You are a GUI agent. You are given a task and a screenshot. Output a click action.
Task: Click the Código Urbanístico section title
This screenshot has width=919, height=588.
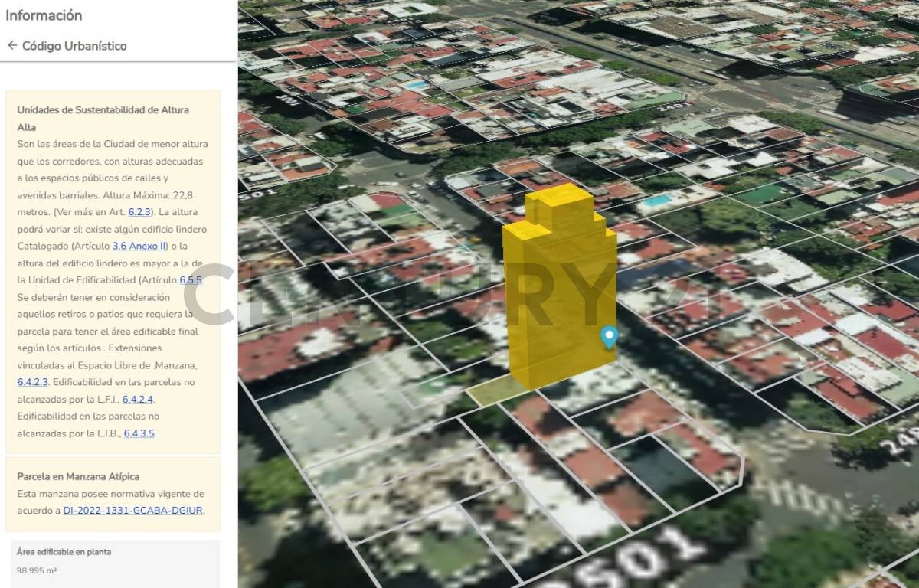tap(74, 46)
